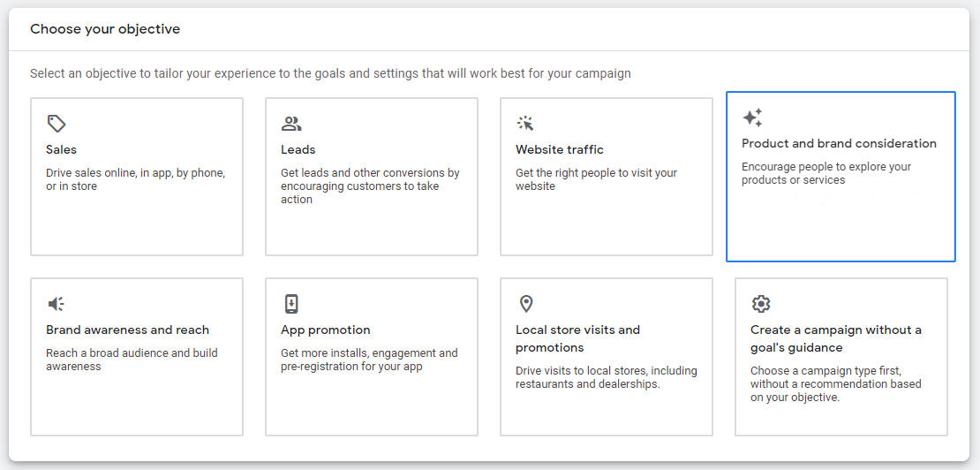Choose Brand awareness and reach heading
980x470 pixels.
[127, 330]
